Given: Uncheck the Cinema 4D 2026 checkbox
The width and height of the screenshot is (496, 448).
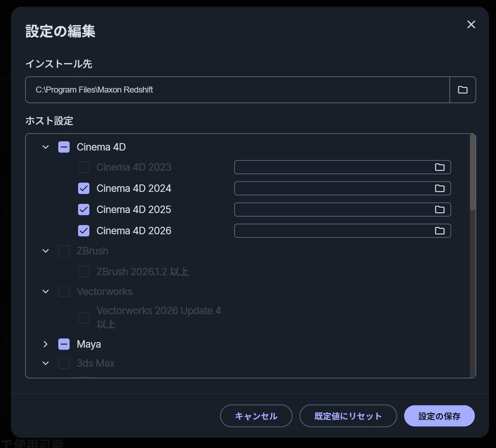Looking at the screenshot, I should (83, 231).
